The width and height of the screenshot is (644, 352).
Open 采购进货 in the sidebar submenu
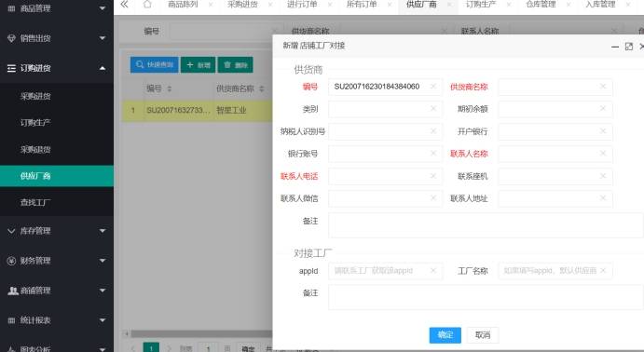pos(57,96)
